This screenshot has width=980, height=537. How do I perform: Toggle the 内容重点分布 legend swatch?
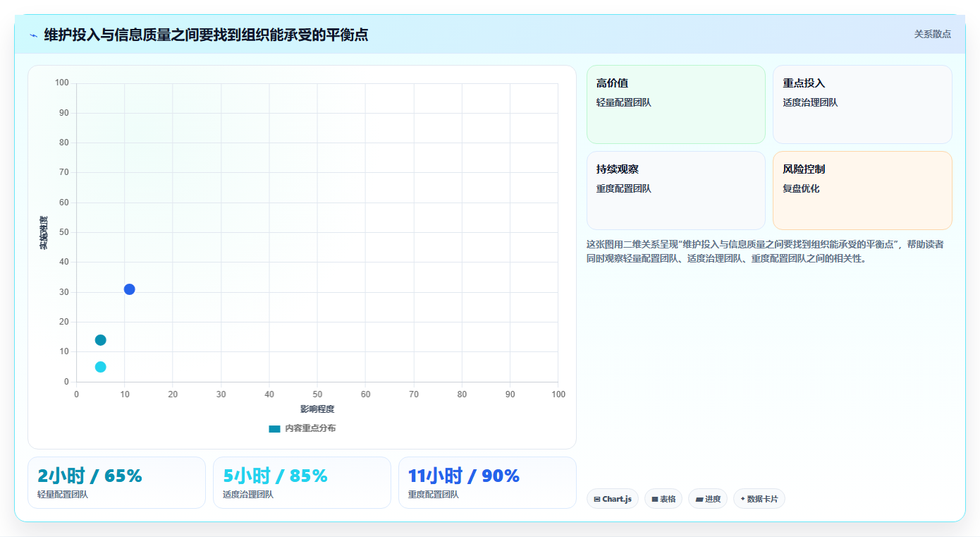[x=274, y=428]
